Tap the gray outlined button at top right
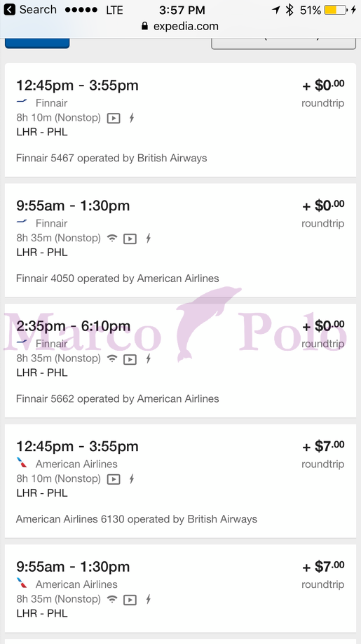Viewport: 361px width, 644px height. click(283, 43)
